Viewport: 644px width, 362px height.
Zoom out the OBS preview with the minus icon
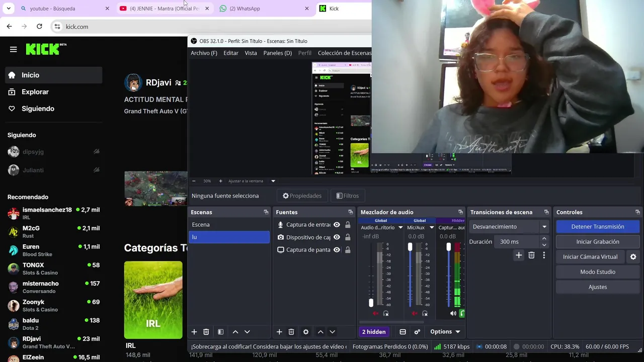pyautogui.click(x=194, y=181)
